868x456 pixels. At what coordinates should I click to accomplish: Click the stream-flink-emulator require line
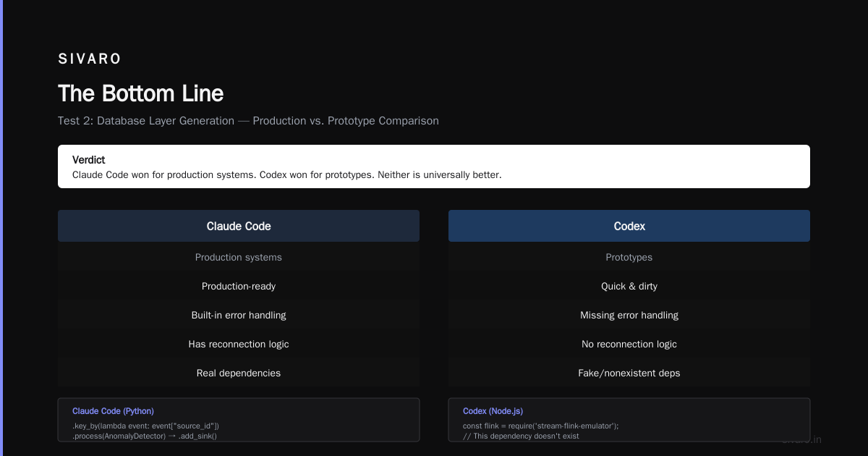pos(540,426)
